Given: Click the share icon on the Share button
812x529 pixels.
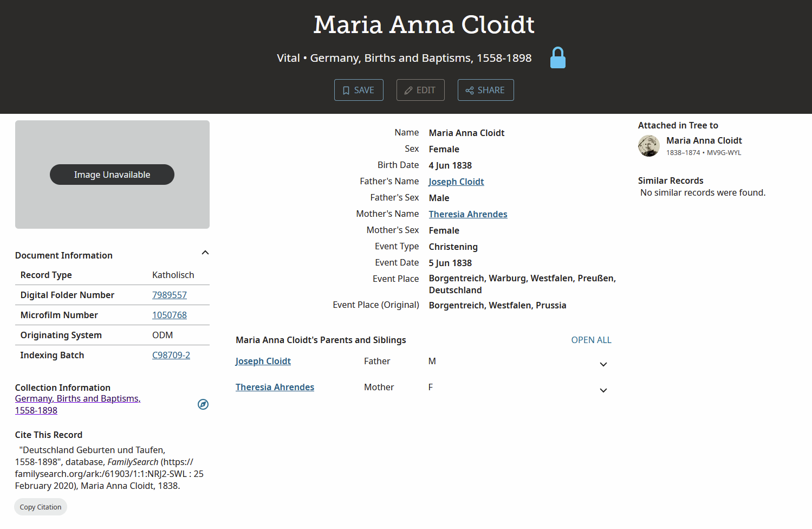Looking at the screenshot, I should coord(470,91).
